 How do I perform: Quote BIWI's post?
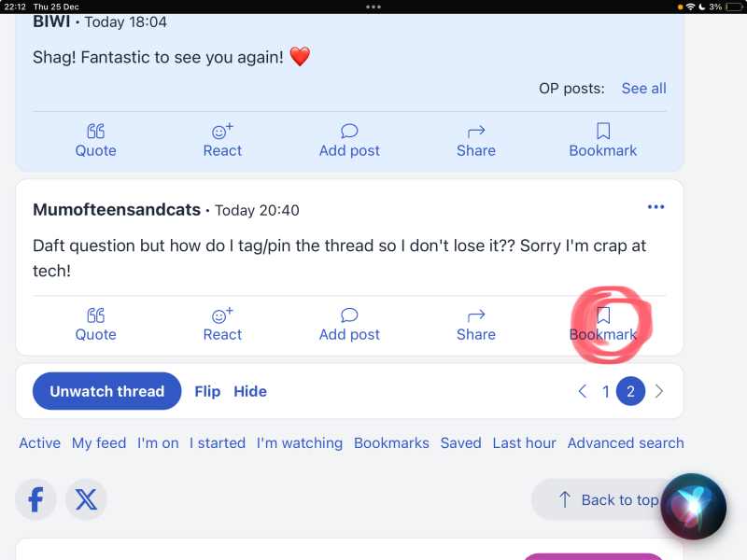pos(95,140)
